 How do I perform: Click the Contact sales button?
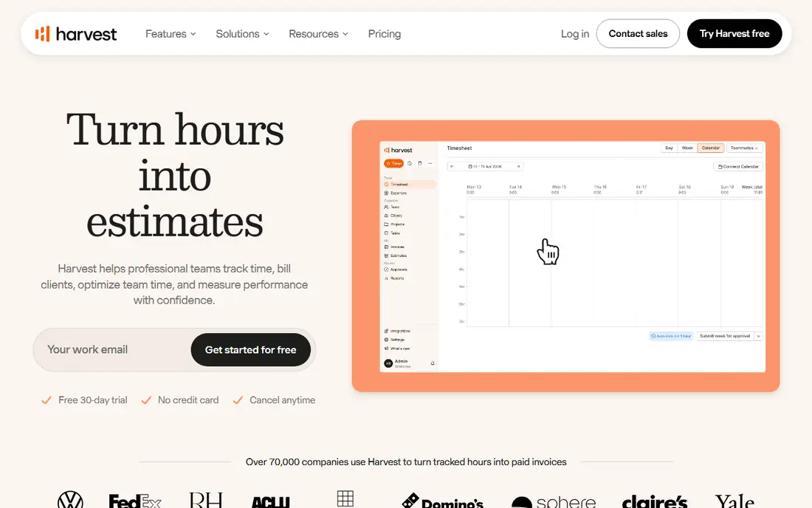[x=638, y=34]
